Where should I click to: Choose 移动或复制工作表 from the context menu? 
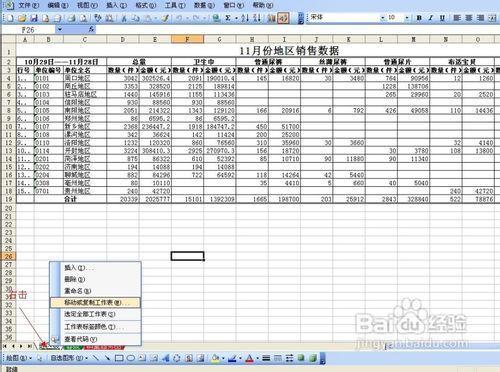click(95, 303)
